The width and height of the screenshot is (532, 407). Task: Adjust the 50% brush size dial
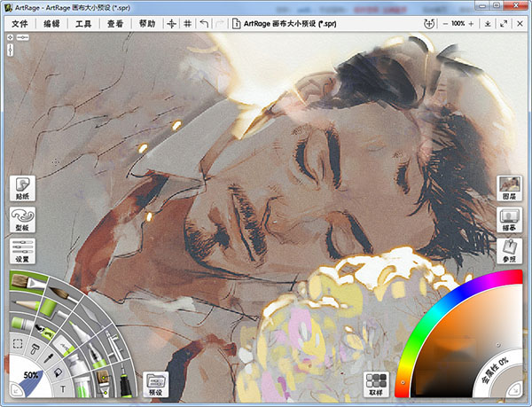click(30, 377)
